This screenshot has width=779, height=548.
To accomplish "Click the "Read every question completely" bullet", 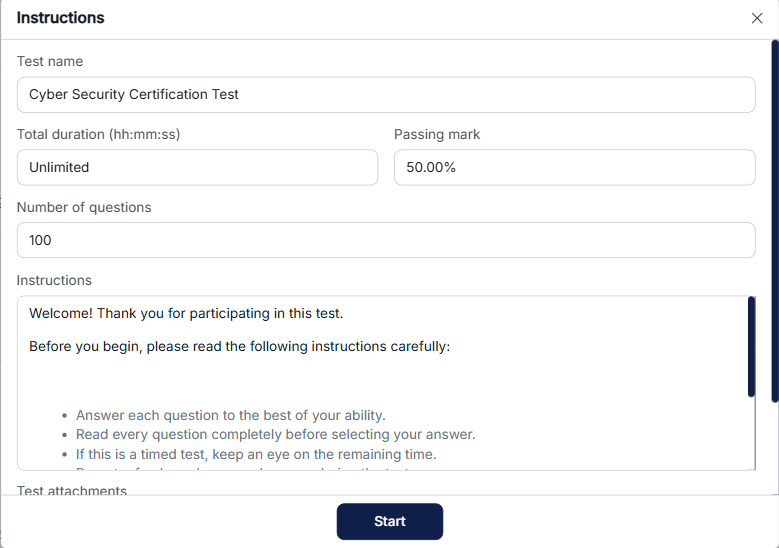I will click(x=275, y=434).
